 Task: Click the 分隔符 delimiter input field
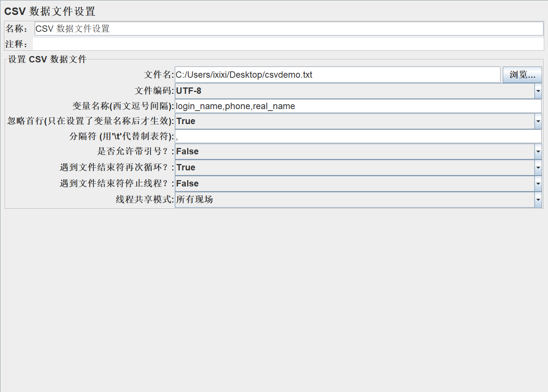click(x=358, y=136)
